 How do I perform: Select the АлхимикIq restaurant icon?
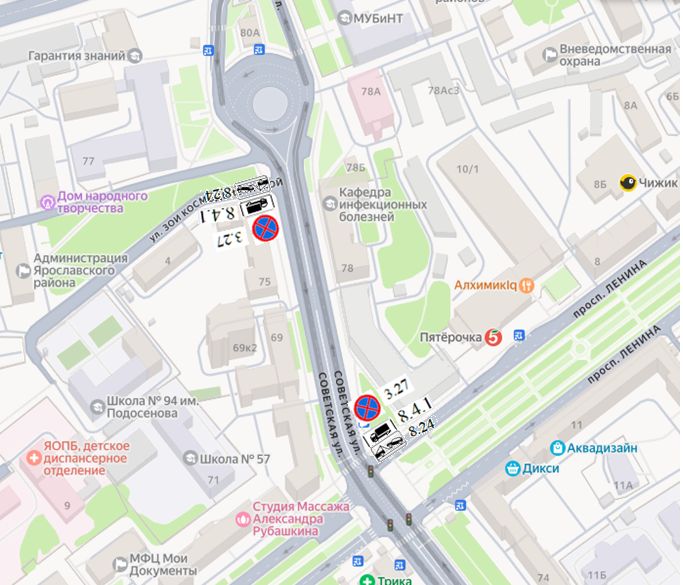click(x=526, y=286)
